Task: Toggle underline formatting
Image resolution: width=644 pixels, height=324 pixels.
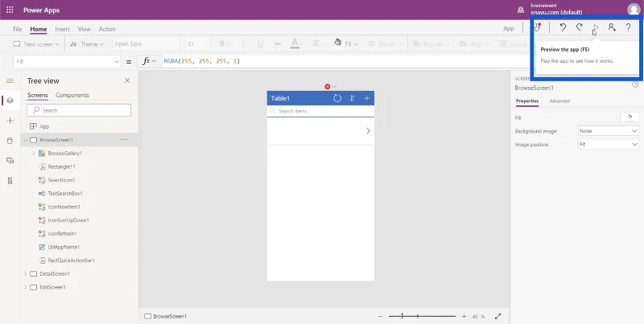Action: click(260, 44)
